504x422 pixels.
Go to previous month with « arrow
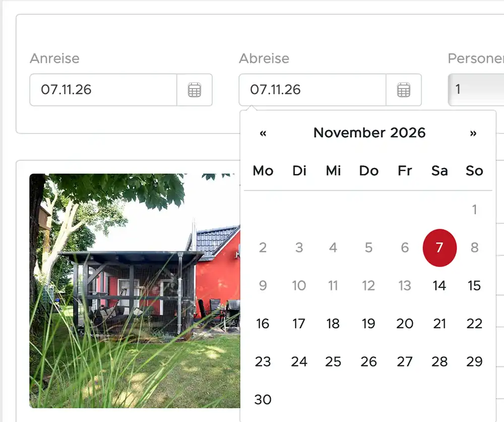click(263, 133)
